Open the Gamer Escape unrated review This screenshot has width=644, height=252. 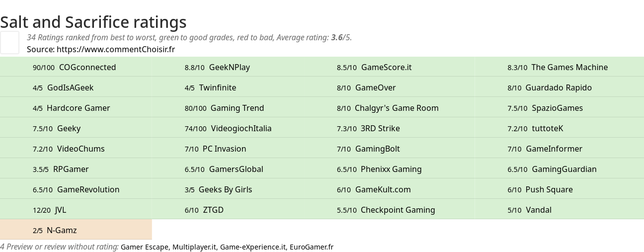point(144,247)
